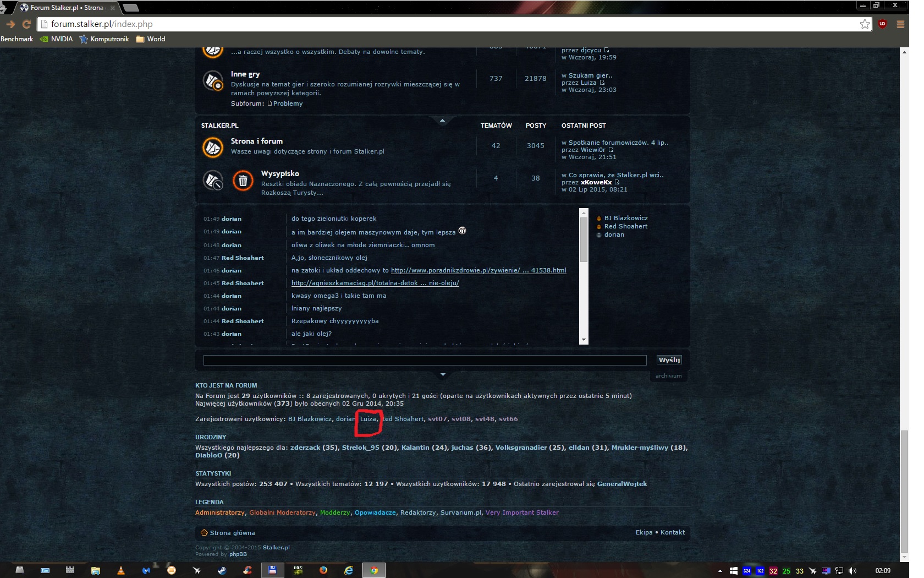Screen dimensions: 924x578
Task: Click the Wysypisko locked forum icon
Action: point(213,181)
